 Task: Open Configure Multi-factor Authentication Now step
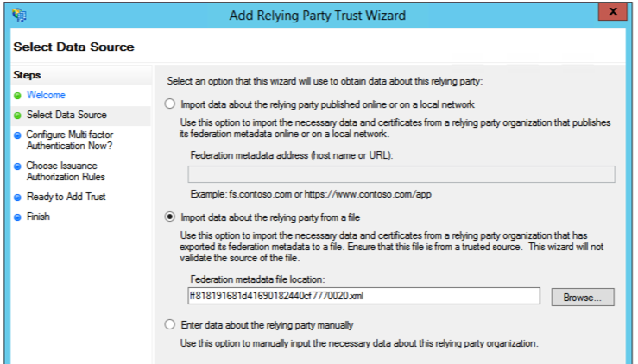point(69,141)
